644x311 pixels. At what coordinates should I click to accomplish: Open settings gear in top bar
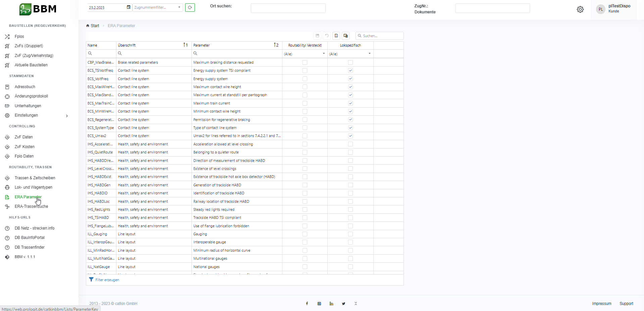(580, 9)
